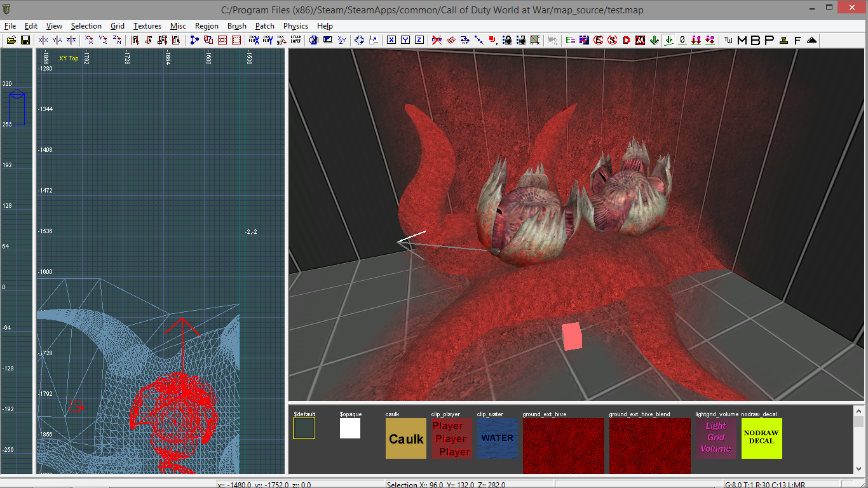Save the map with floppy disk icon

pyautogui.click(x=25, y=40)
